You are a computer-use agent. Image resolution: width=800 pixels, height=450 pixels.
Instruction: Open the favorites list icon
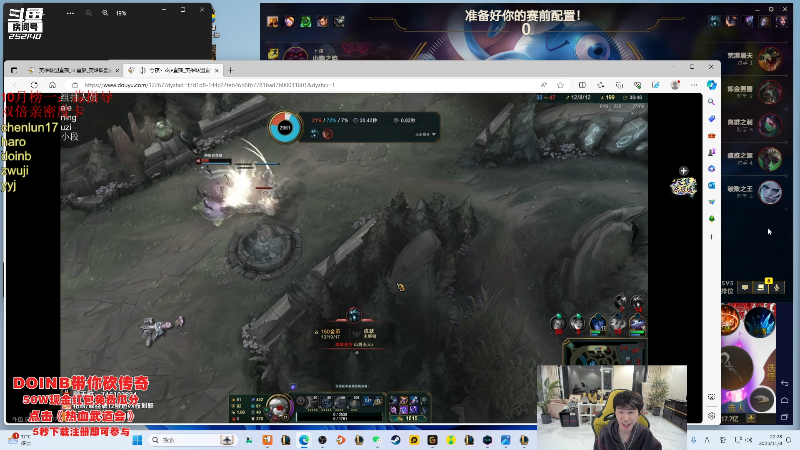click(x=601, y=85)
